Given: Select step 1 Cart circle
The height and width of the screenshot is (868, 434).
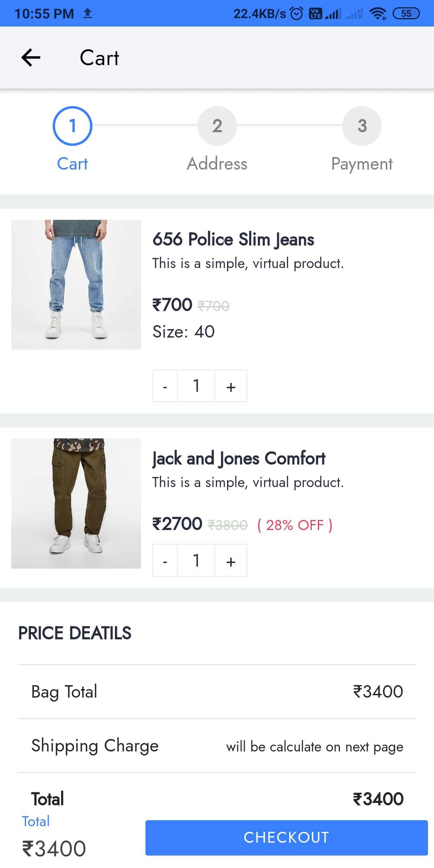Looking at the screenshot, I should click(x=72, y=126).
